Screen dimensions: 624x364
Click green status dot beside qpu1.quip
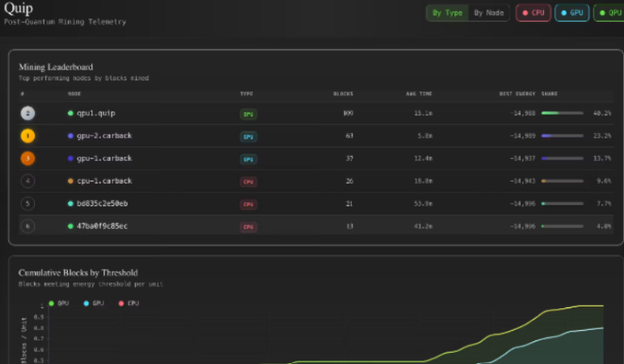(71, 113)
